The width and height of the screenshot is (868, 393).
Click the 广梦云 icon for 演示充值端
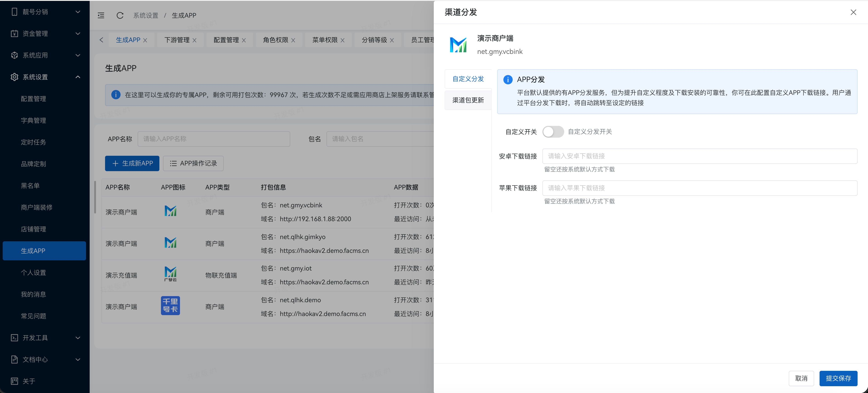170,274
